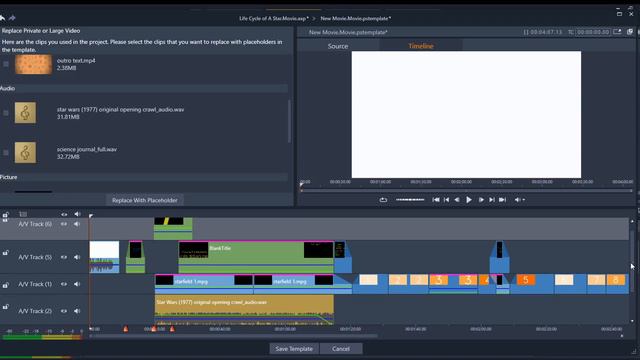Click the timeline horizontal scrollbar

[x=233, y=336]
